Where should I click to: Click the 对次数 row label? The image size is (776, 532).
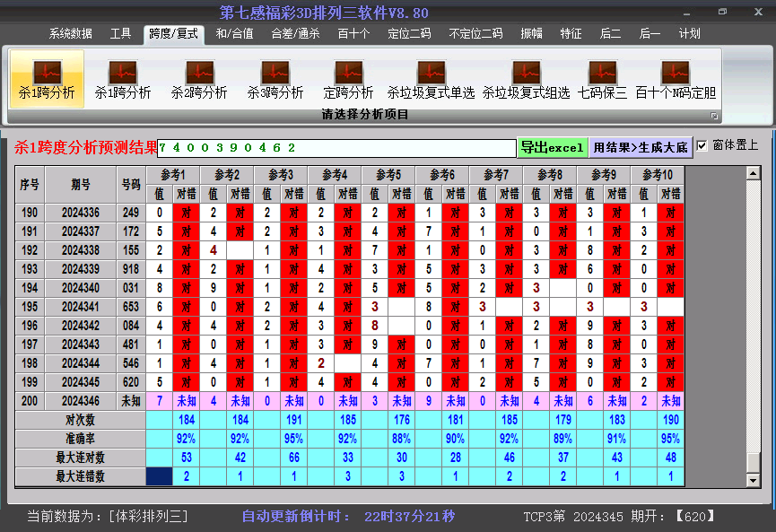81,420
